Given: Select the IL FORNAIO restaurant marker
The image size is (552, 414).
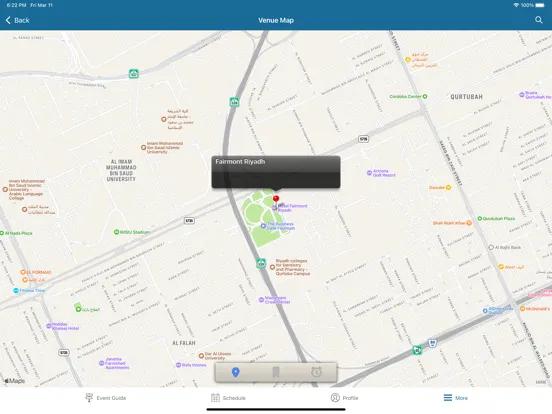Looking at the screenshot, I should [23, 272].
